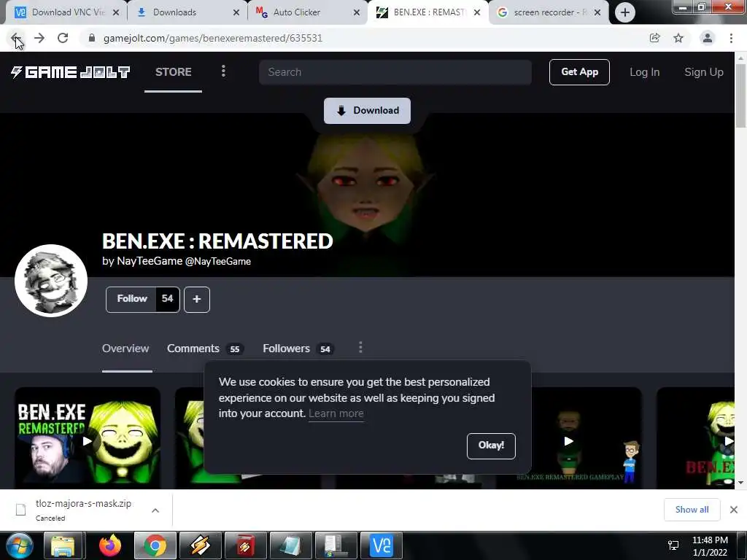Screen dimensions: 747x560
Task: Follow the BEN.EXE : REMASTERED game
Action: [132, 299]
